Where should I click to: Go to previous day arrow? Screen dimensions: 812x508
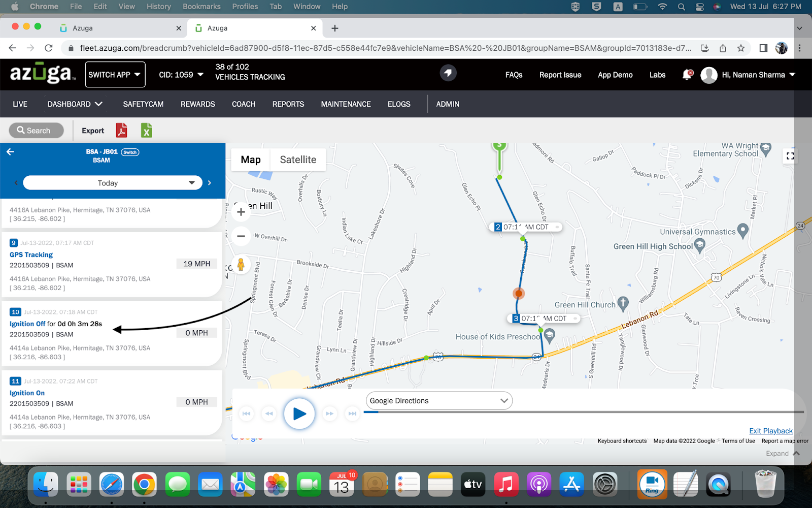16,183
